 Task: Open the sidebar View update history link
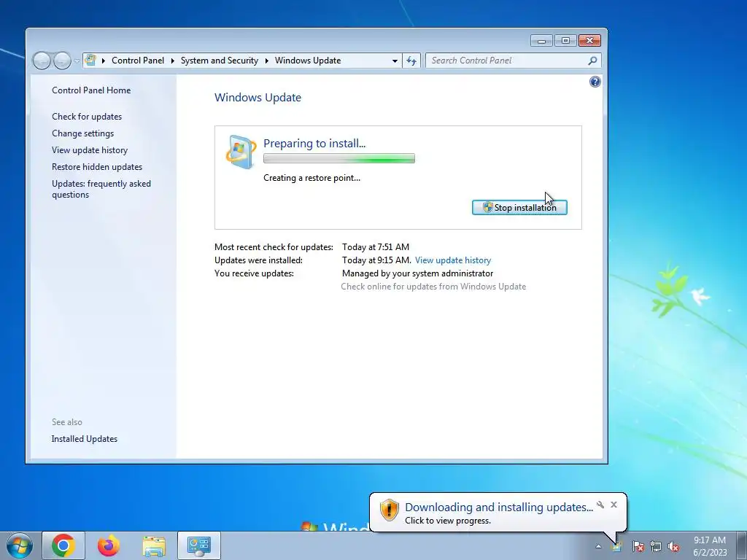(x=90, y=150)
